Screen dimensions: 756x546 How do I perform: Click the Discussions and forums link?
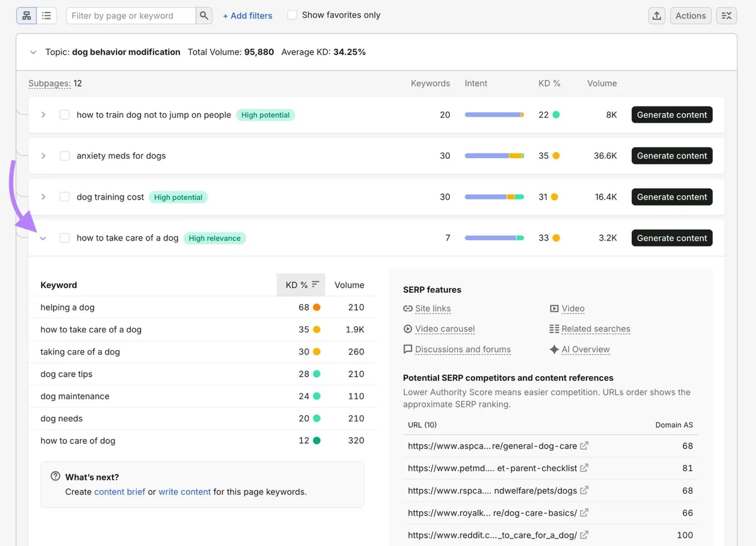coord(463,350)
